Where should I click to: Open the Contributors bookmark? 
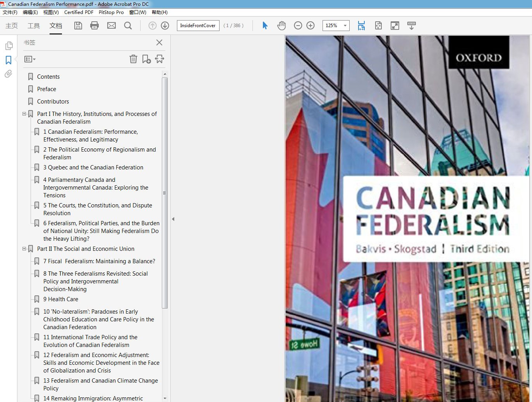pyautogui.click(x=53, y=102)
